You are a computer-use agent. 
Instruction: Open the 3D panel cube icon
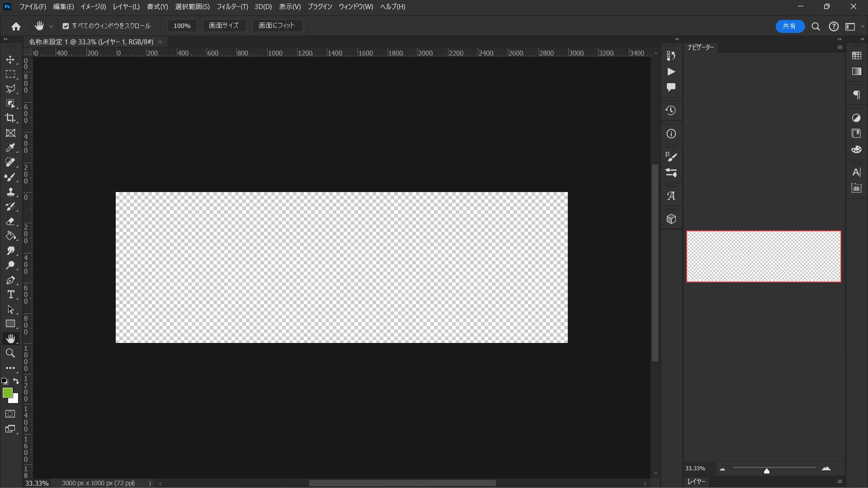point(671,219)
